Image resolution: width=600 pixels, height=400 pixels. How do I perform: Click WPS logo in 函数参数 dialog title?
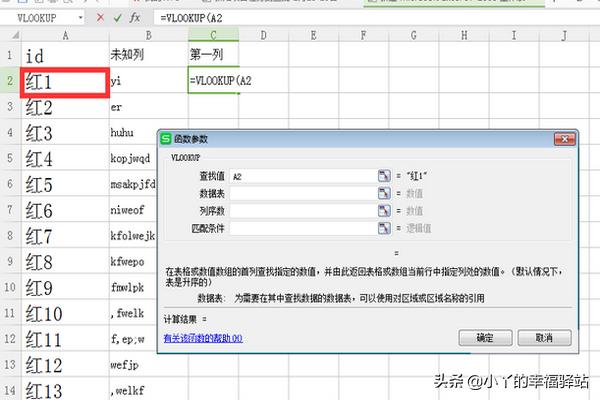166,139
